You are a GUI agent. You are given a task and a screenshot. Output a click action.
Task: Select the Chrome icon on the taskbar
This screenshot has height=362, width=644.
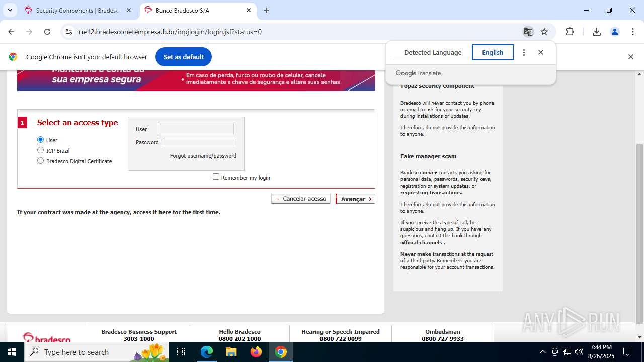pyautogui.click(x=281, y=352)
